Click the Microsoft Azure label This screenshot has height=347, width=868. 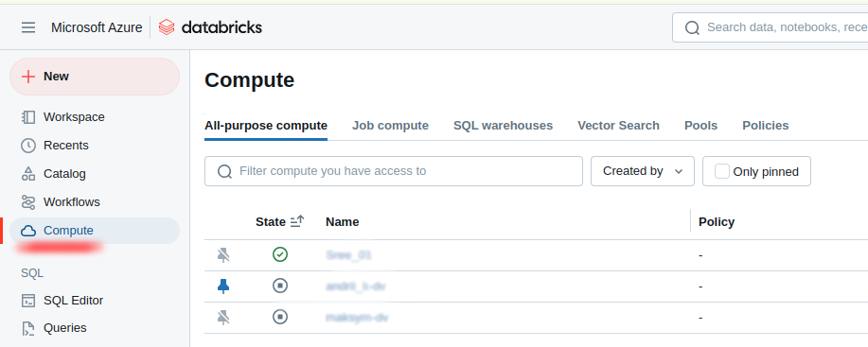(97, 27)
